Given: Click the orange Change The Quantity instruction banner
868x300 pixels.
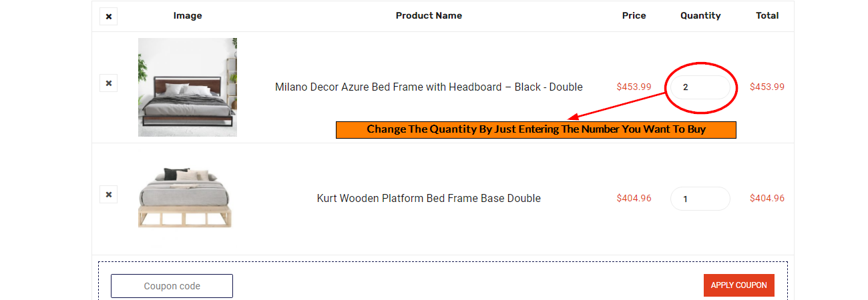Looking at the screenshot, I should coord(535,129).
